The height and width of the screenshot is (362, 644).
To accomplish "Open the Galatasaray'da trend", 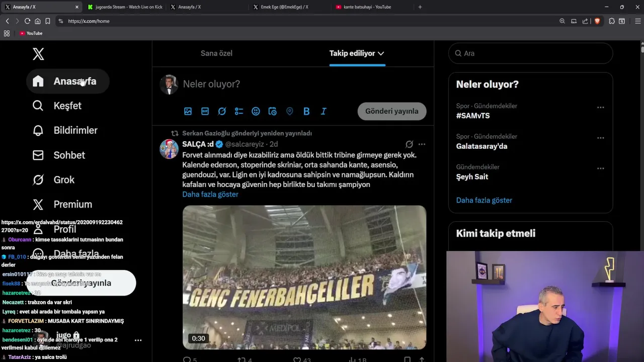I will [481, 146].
